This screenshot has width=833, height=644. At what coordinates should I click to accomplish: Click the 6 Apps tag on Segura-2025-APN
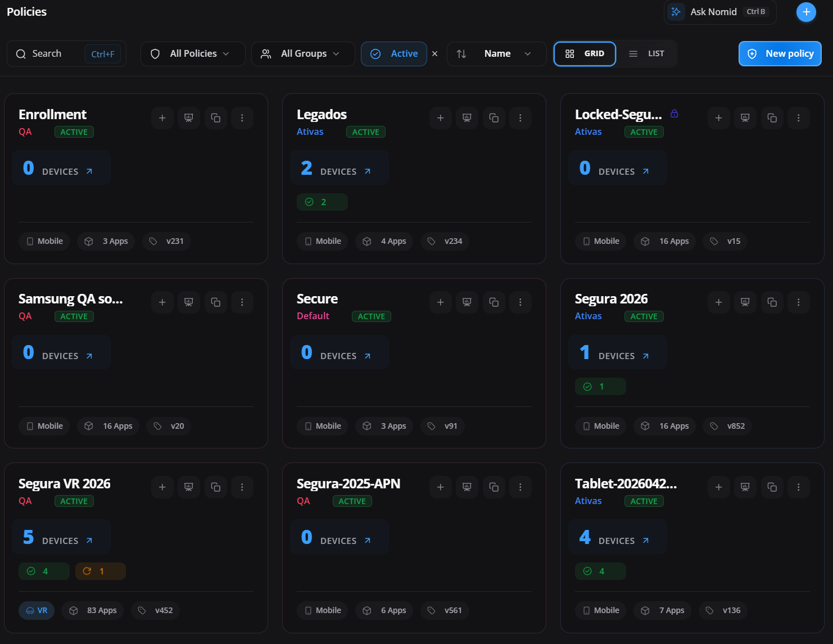pos(384,611)
